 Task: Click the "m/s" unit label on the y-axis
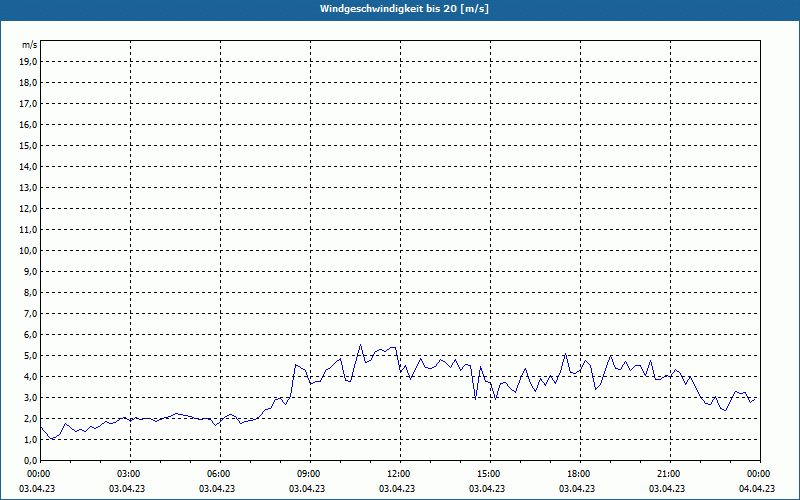tap(30, 45)
